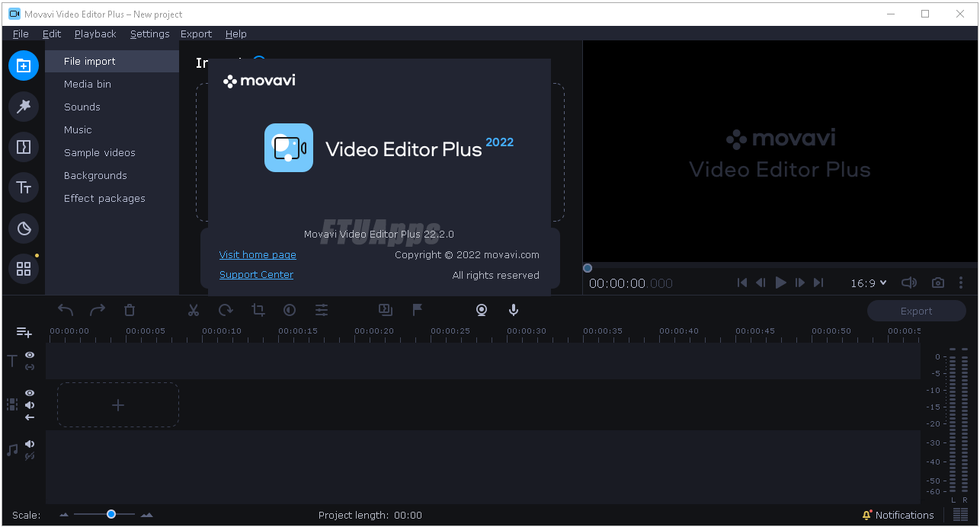Screen dimensions: 980x527
Task: Open the File import tab icon
Action: point(24,65)
